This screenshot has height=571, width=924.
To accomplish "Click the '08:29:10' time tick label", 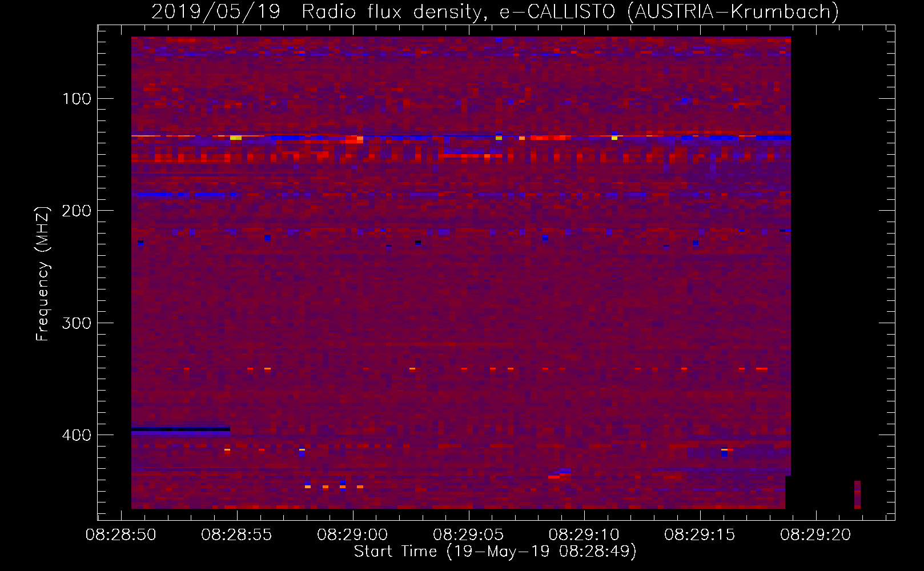I will (584, 535).
